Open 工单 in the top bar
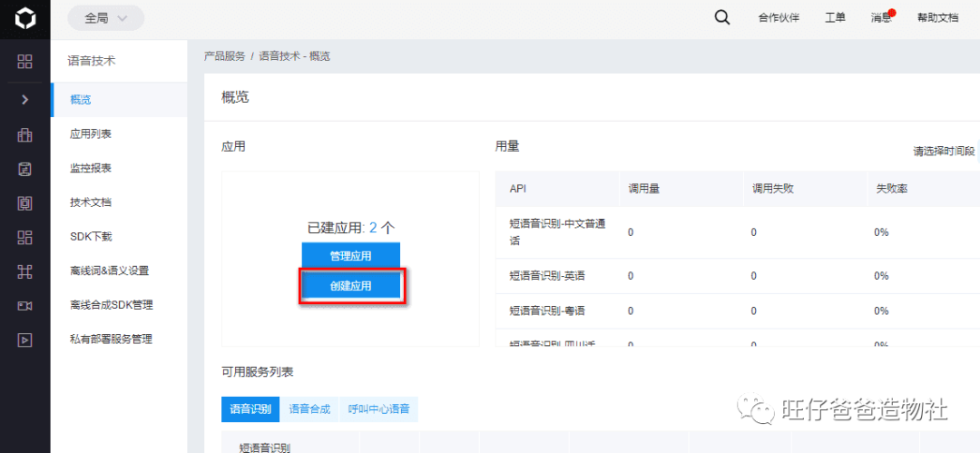980x453 pixels. [x=835, y=18]
